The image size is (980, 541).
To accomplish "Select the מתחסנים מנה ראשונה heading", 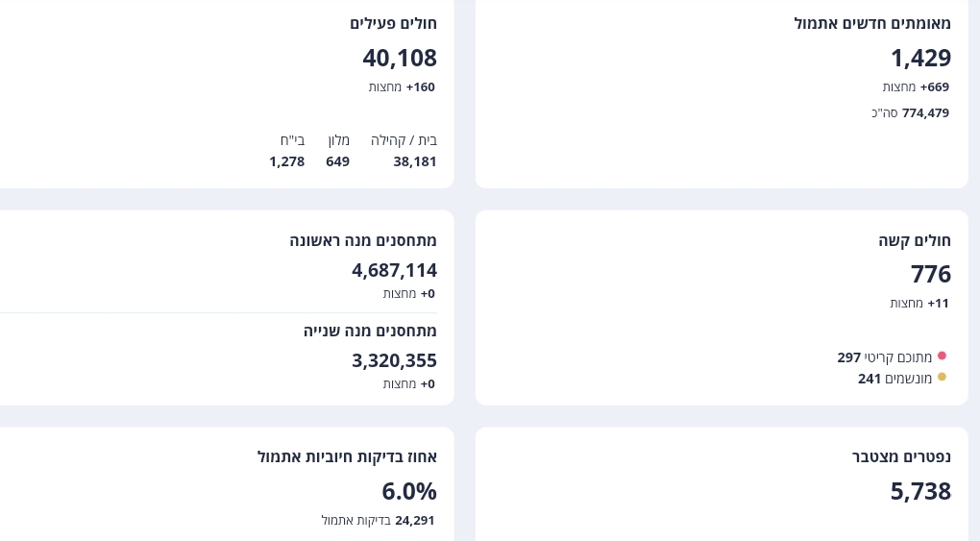I will click(x=363, y=240).
